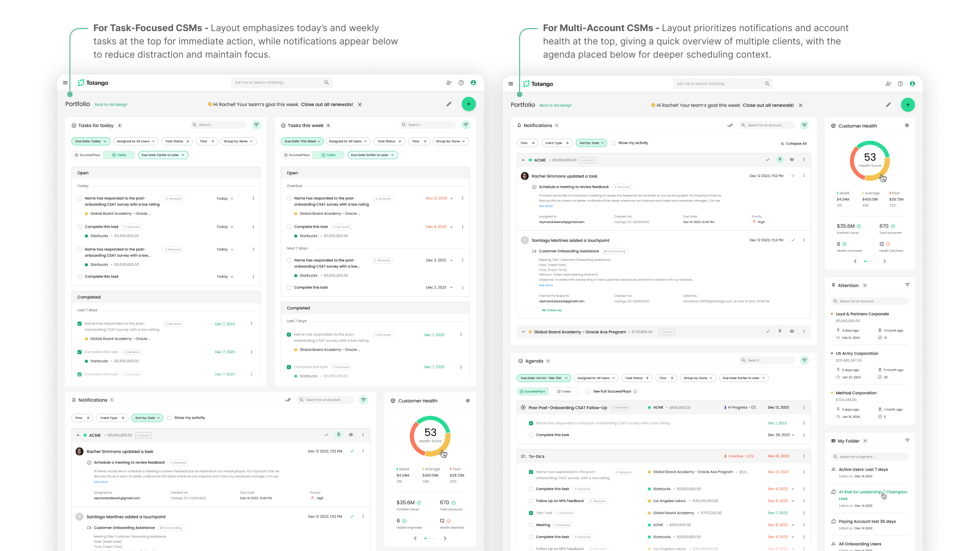The width and height of the screenshot is (980, 551).
Task: Open Due Date: Today dropdown
Action: (91, 141)
